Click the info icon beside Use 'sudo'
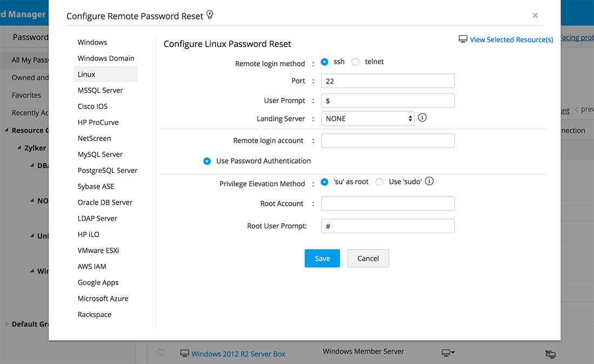The width and height of the screenshot is (594, 364). coord(430,181)
